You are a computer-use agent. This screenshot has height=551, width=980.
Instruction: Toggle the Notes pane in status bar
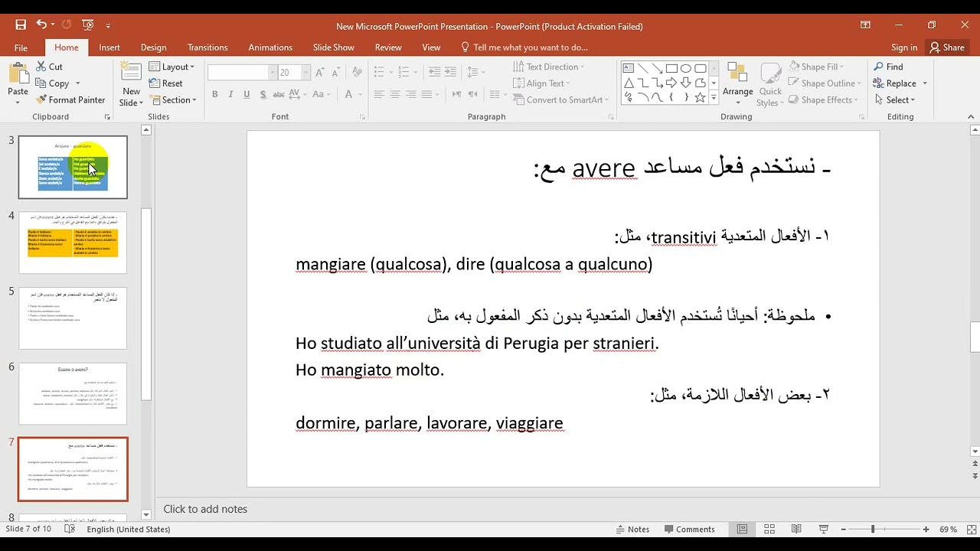pos(632,529)
